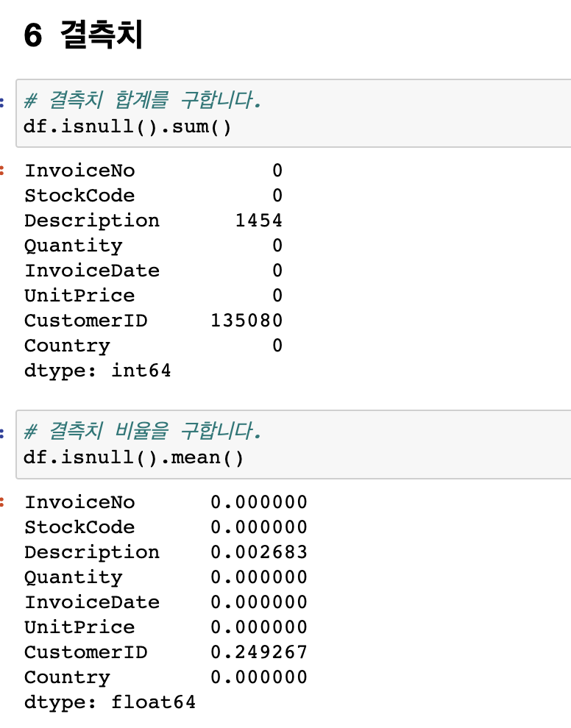571x728 pixels.
Task: Click "InvoiceDate" in the mean output
Action: [x=91, y=602]
